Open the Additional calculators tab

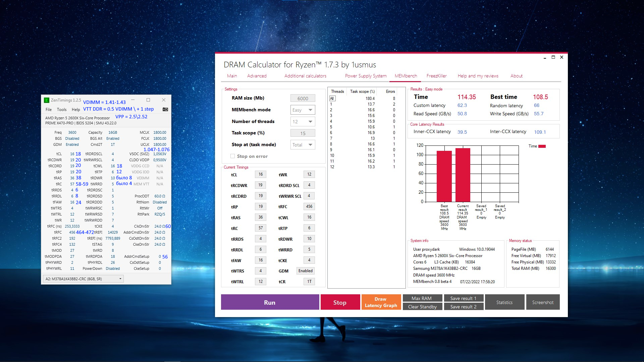305,76
